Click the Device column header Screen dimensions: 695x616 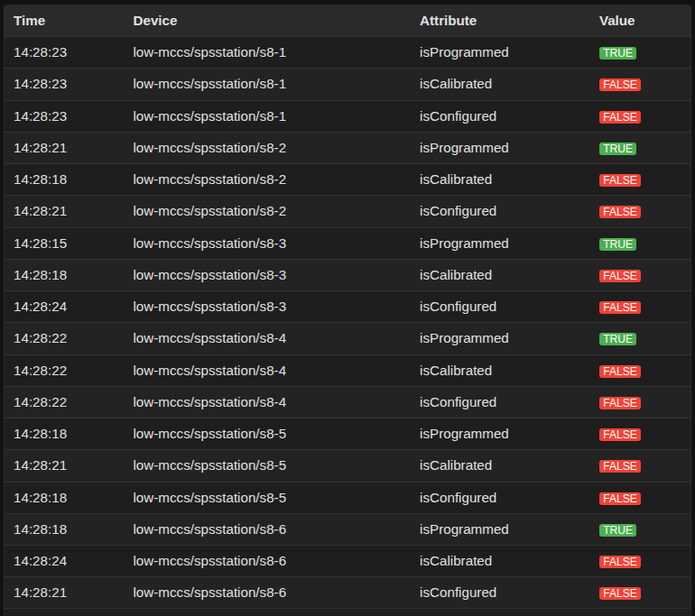click(155, 21)
